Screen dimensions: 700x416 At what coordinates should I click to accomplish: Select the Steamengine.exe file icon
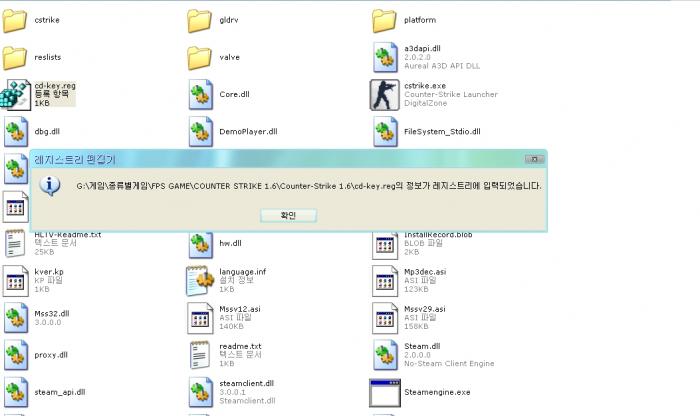tap(385, 393)
